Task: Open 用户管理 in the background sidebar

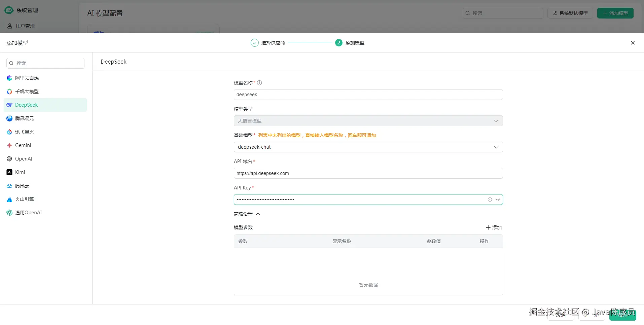Action: [x=25, y=26]
